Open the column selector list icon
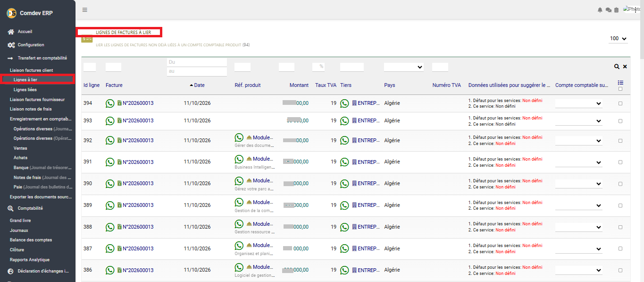The height and width of the screenshot is (282, 644). click(620, 83)
